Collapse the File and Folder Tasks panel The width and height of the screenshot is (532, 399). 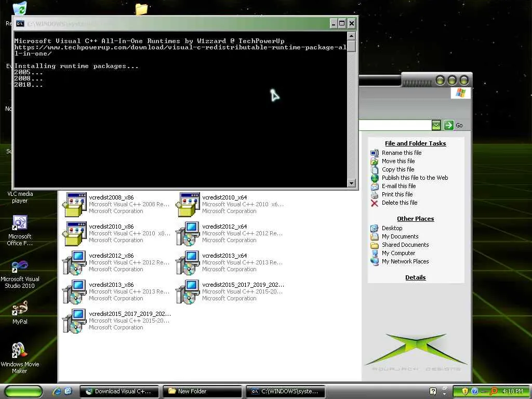pos(415,143)
